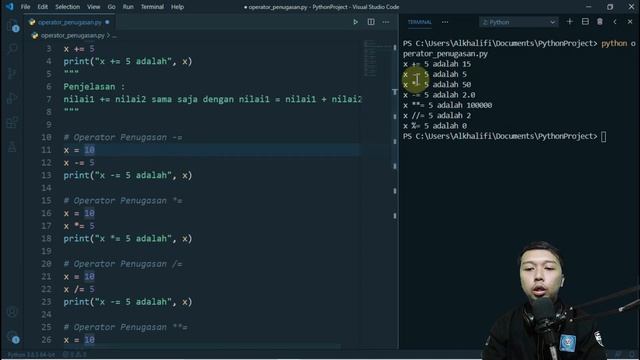Screen dimensions: 640x360
Task: Open the Terminal menu
Action: click(x=152, y=7)
